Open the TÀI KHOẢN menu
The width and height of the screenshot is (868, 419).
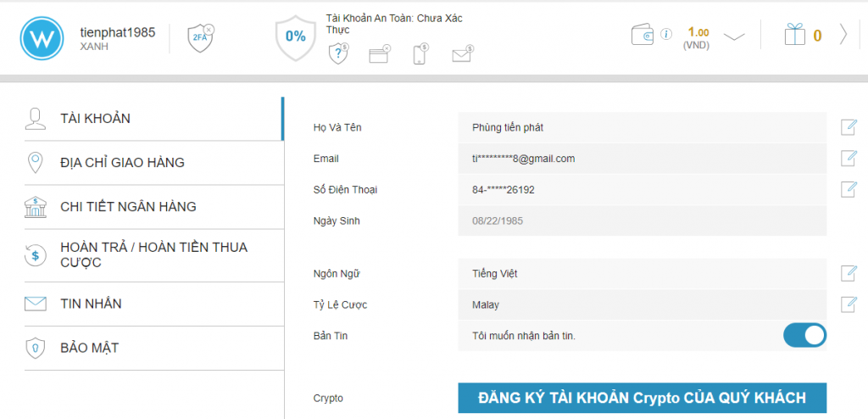click(153, 119)
